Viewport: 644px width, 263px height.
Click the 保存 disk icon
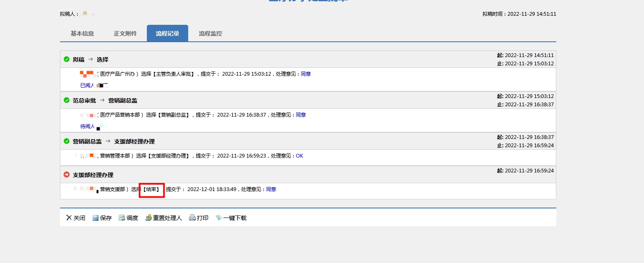pyautogui.click(x=96, y=218)
